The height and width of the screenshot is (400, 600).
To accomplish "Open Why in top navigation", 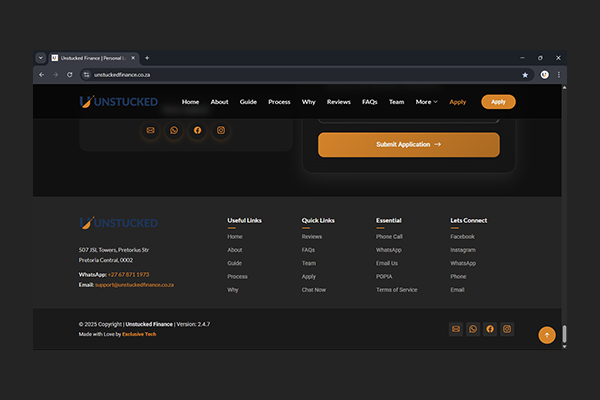I will pos(308,102).
